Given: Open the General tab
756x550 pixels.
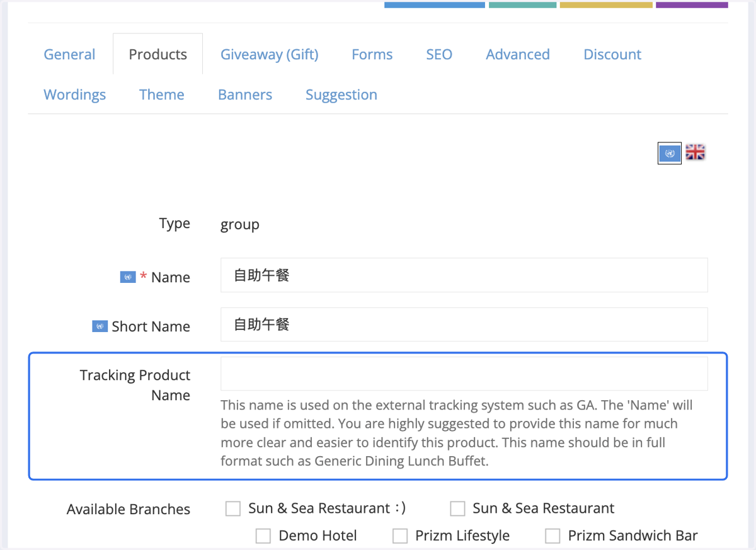Looking at the screenshot, I should pyautogui.click(x=69, y=54).
